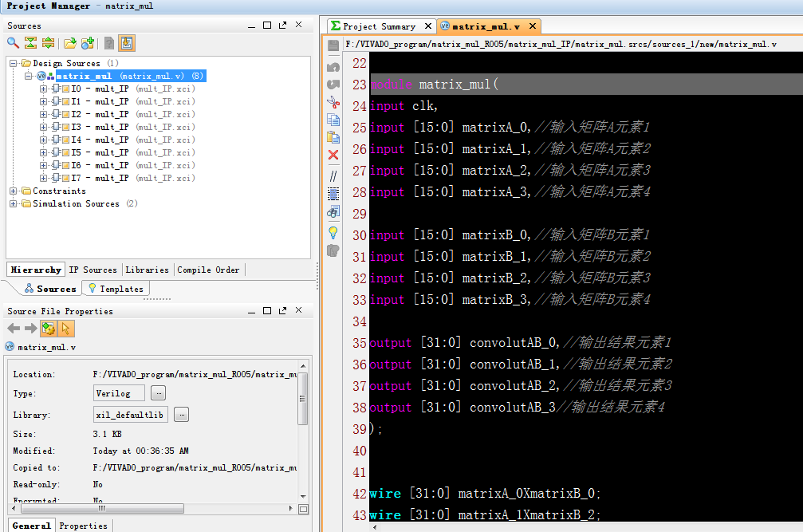
Task: Switch to the Project Summary tab
Action: click(380, 26)
